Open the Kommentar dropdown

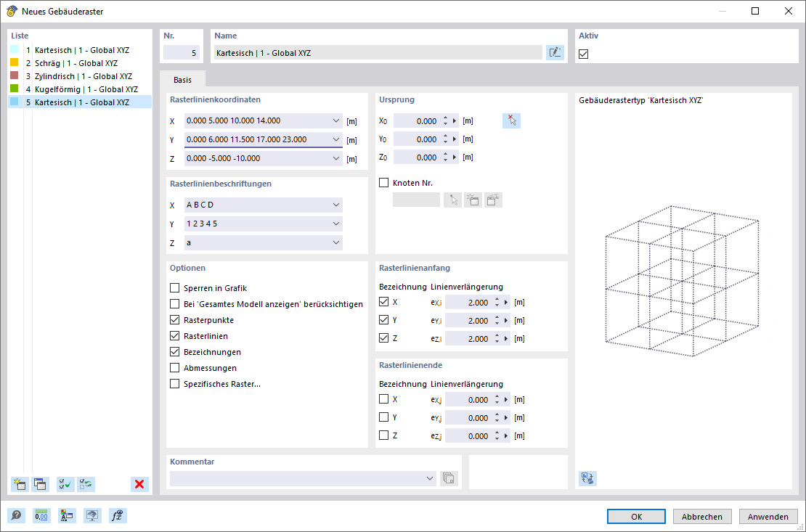(430, 478)
